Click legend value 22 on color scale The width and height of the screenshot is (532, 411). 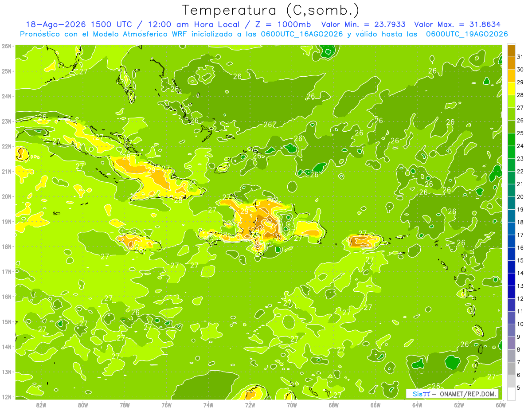[x=520, y=172]
